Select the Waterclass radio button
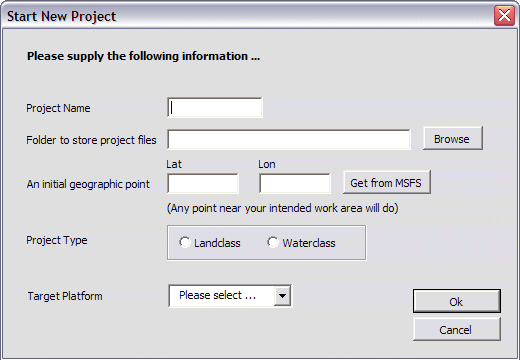The width and height of the screenshot is (520, 360). [x=272, y=242]
